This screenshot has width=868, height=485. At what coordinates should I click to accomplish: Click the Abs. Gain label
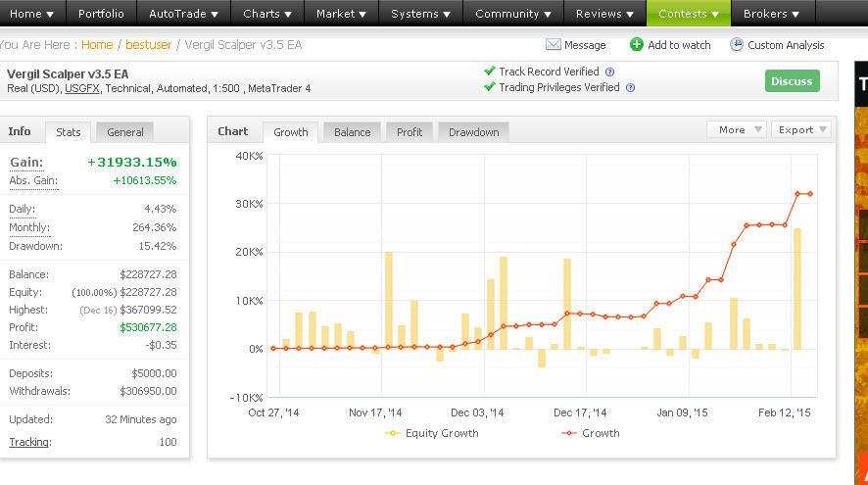(33, 180)
